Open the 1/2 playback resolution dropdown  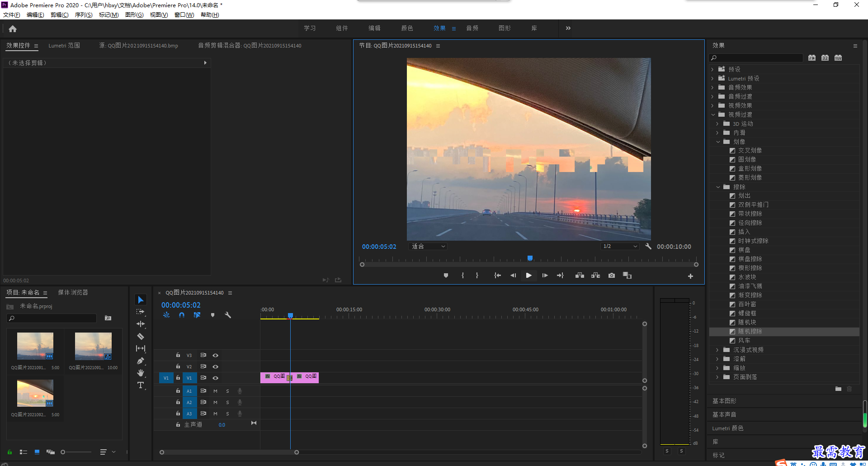pos(620,246)
